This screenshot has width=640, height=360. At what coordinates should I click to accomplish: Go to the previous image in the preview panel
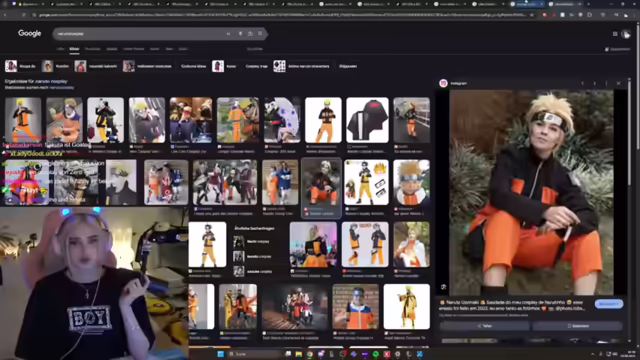coord(582,83)
